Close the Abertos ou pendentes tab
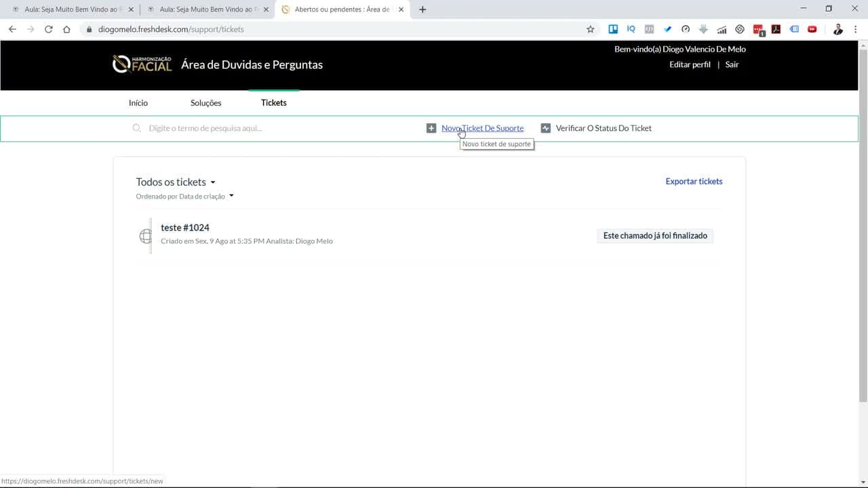 click(x=401, y=9)
